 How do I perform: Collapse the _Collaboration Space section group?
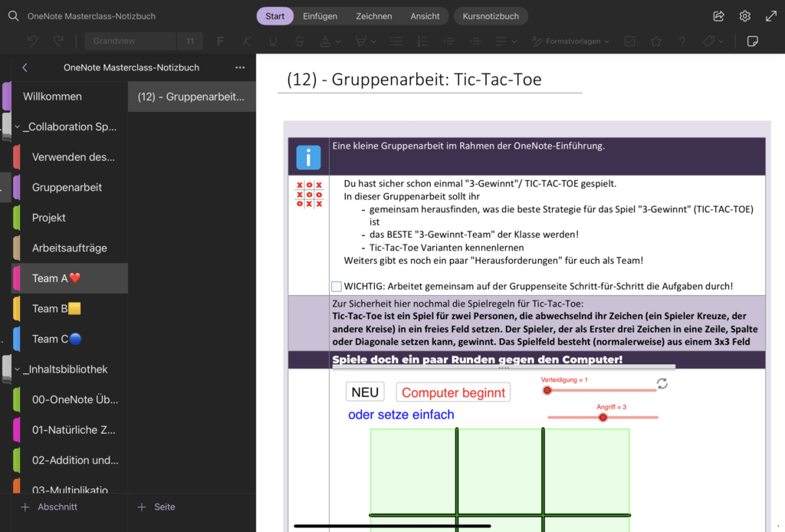click(17, 127)
